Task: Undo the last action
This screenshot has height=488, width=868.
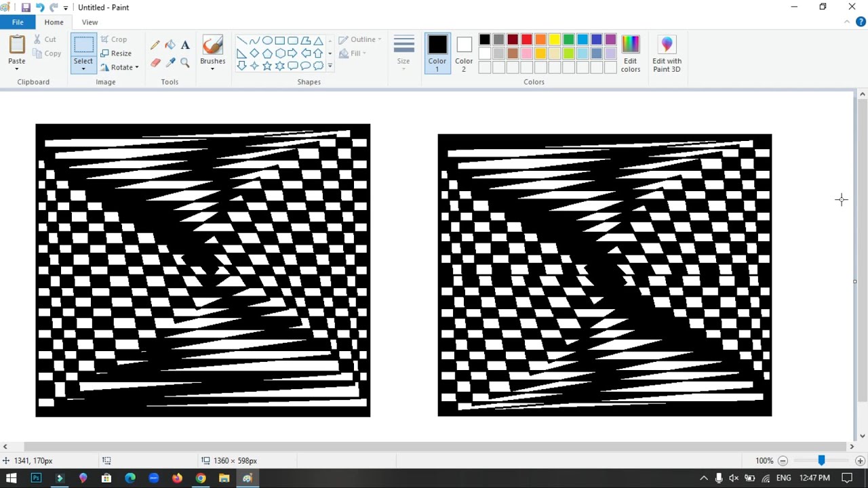Action: pos(39,7)
